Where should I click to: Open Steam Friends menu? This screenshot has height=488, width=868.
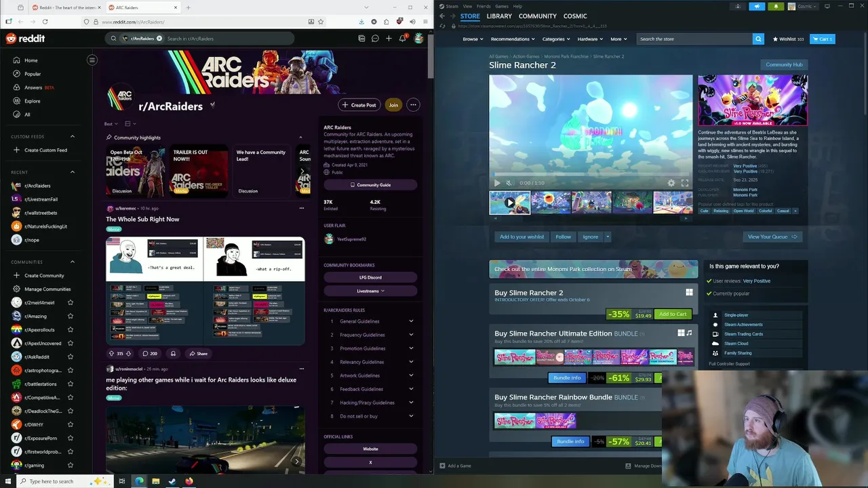pos(484,6)
